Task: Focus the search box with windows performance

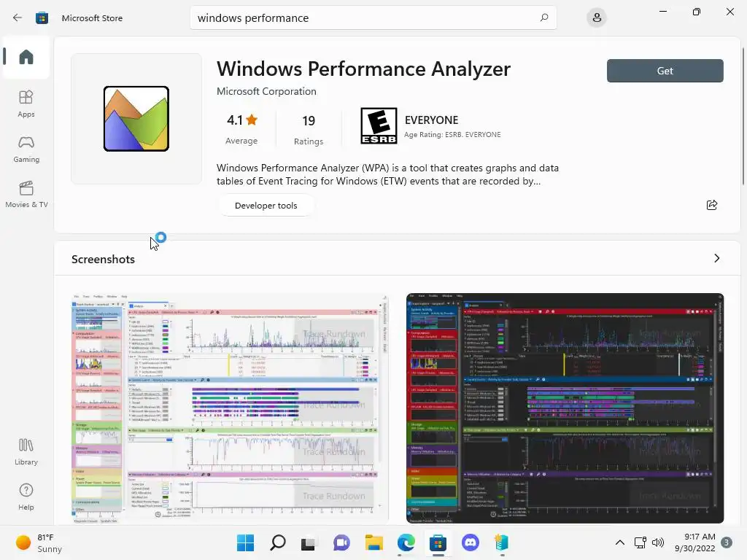Action: (x=373, y=17)
